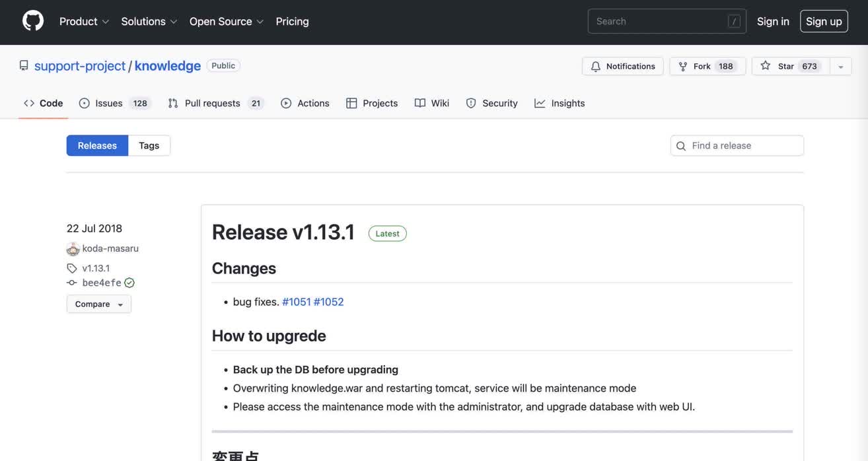This screenshot has height=461, width=868.
Task: Click the Latest label badge
Action: coord(387,233)
